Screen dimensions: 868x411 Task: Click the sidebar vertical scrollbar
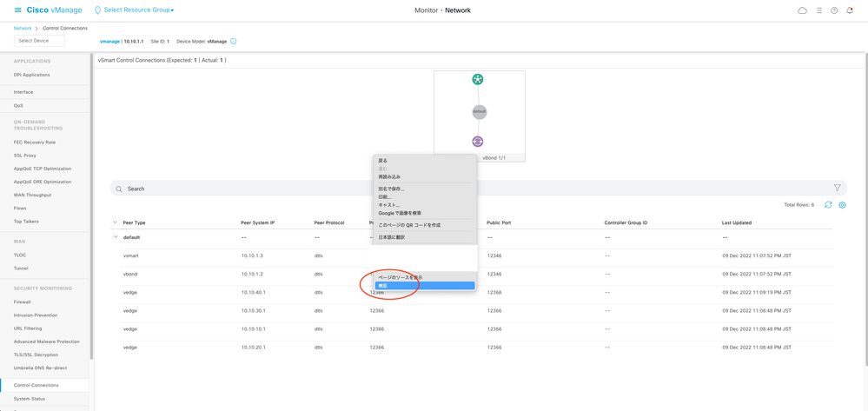[x=91, y=208]
